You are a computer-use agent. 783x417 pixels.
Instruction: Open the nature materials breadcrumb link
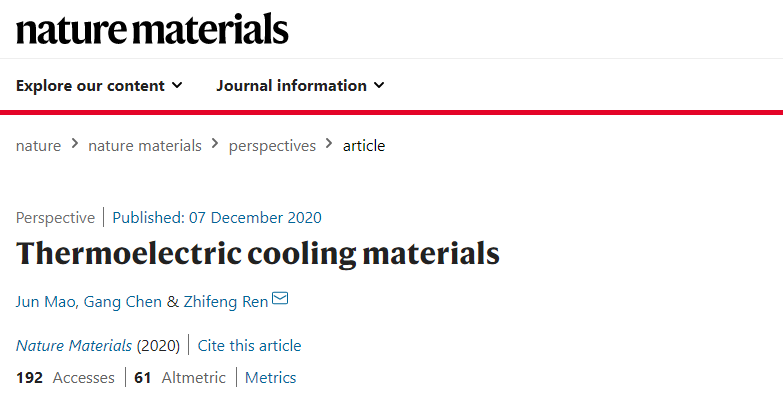click(145, 146)
